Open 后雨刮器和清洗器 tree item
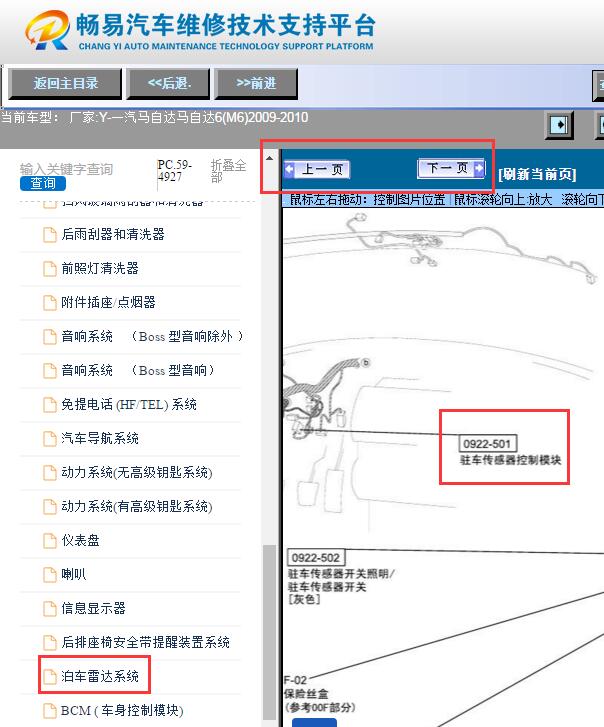The image size is (604, 727). [x=113, y=234]
